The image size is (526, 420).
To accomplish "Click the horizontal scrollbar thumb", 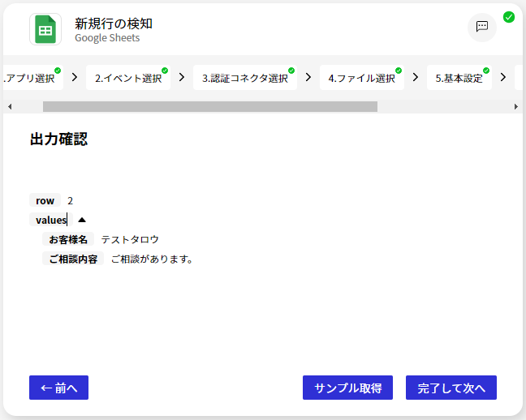I will 209,106.
